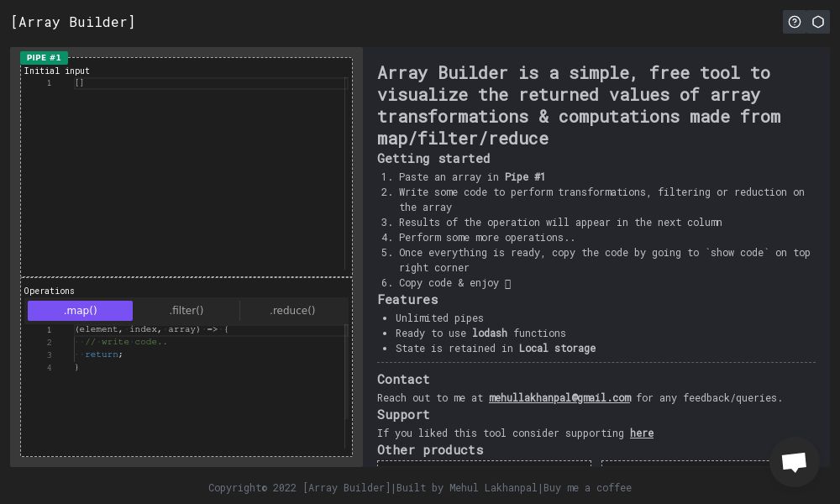Select the .map() tab in Operations
This screenshot has width=840, height=504.
[x=81, y=310]
